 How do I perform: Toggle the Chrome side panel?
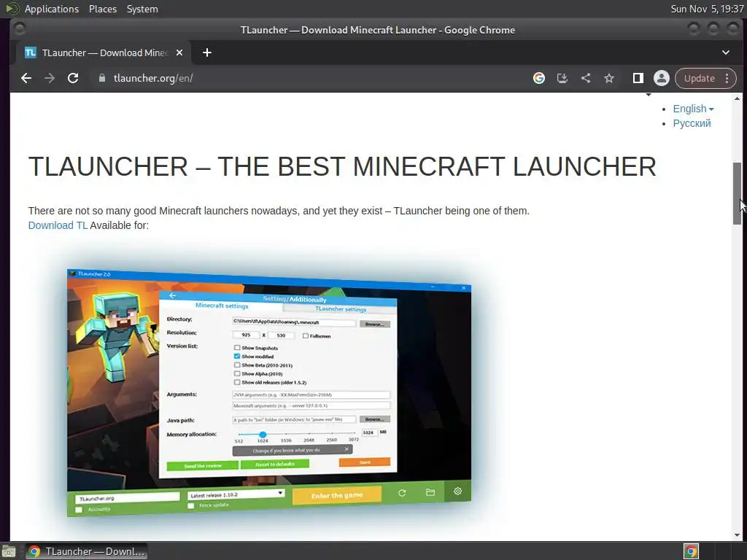tap(638, 78)
